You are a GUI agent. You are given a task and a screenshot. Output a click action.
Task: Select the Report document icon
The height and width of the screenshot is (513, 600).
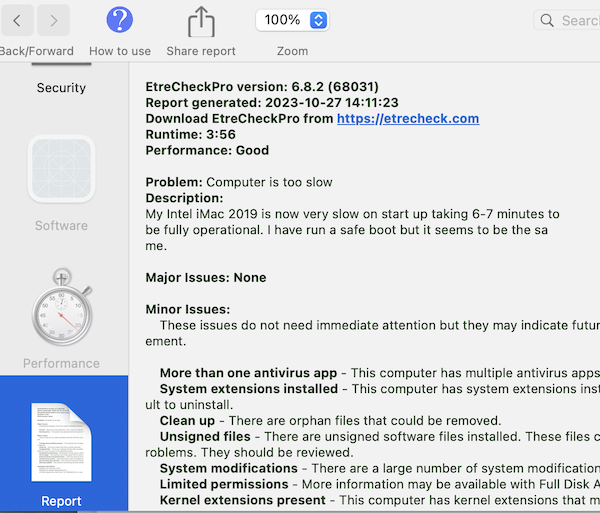(x=61, y=442)
